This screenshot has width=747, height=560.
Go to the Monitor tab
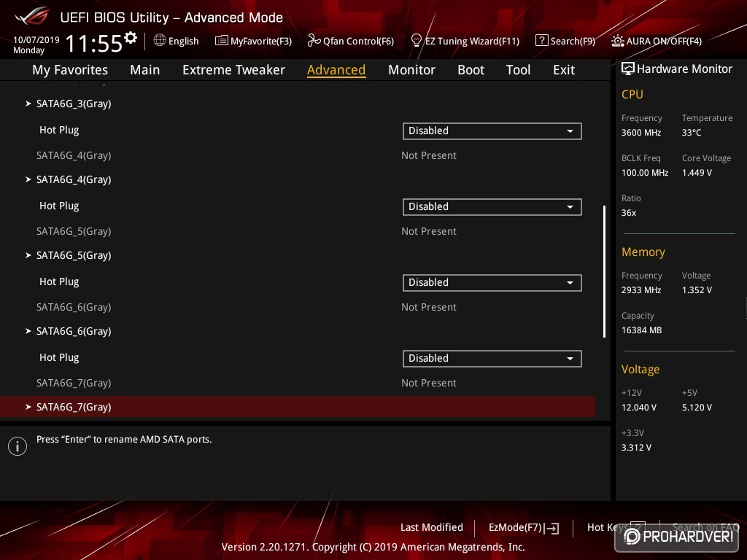pyautogui.click(x=411, y=70)
